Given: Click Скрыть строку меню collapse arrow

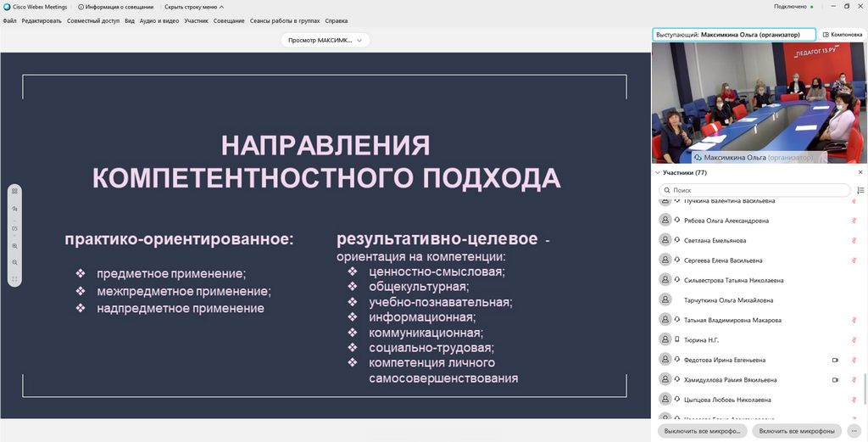Looking at the screenshot, I should 221,6.
